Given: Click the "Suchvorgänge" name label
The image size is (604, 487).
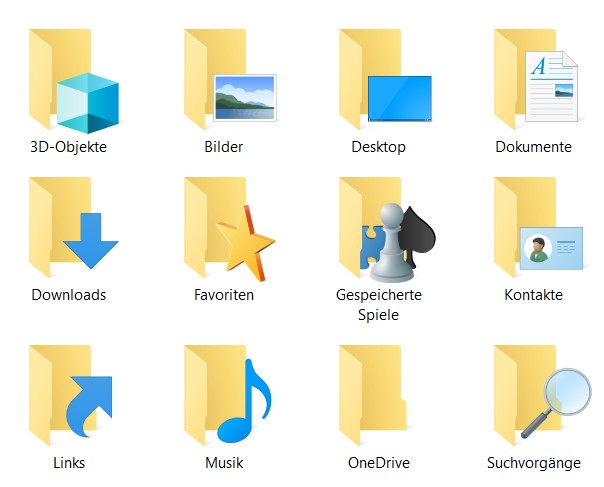Looking at the screenshot, I should (533, 463).
